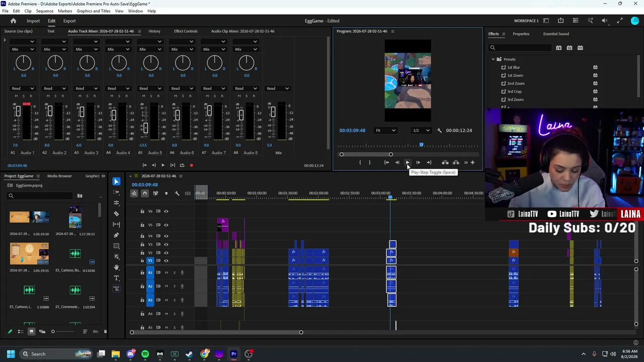Image resolution: width=644 pixels, height=362 pixels.
Task: Filter effects by Accelerated Effects icon
Action: 558,48
